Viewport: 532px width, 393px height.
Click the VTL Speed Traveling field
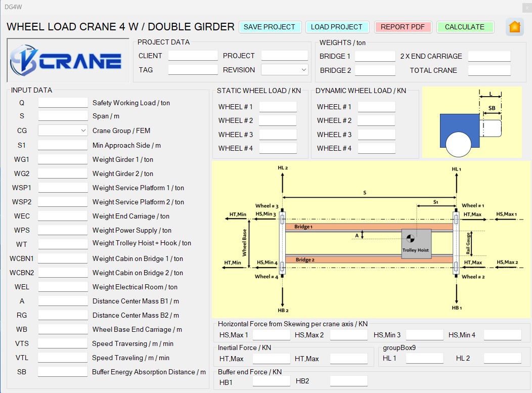point(63,358)
